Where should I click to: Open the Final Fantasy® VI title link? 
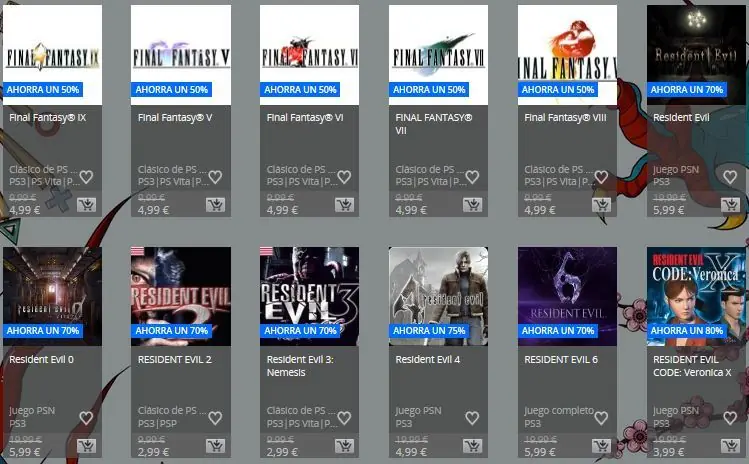(x=305, y=118)
